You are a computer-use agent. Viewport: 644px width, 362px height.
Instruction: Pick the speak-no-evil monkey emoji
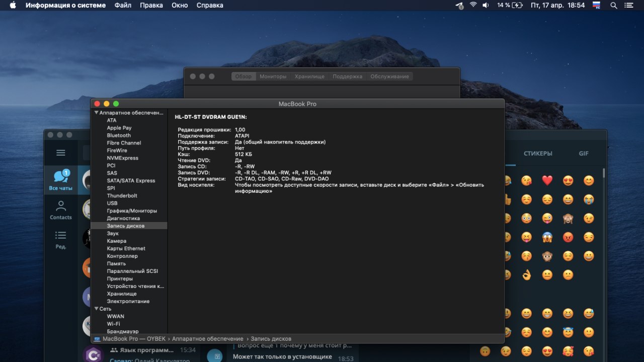coord(547,256)
